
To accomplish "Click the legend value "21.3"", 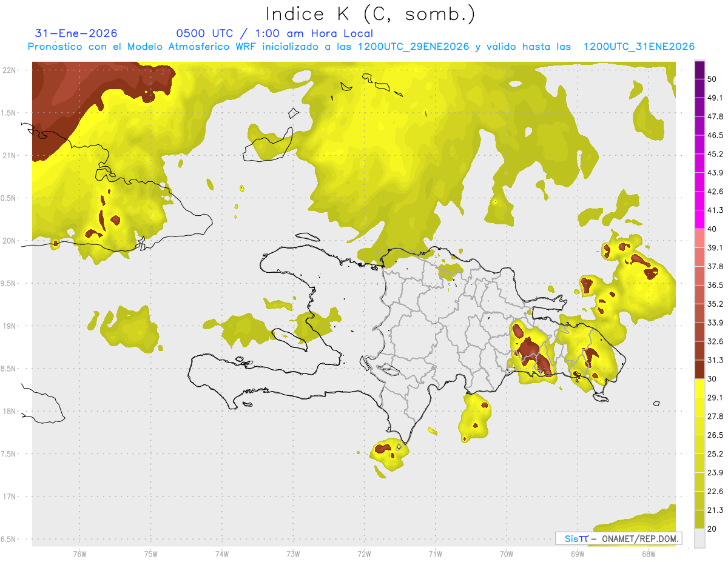I will click(x=716, y=510).
